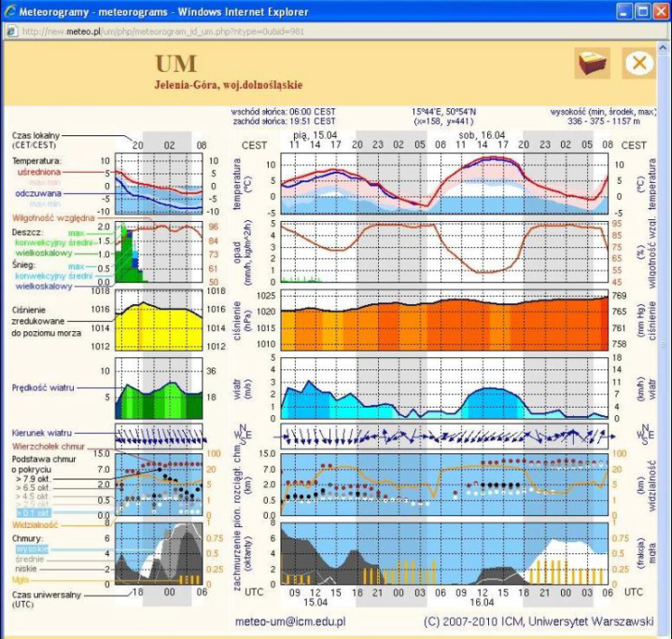Click the highlighted '> 0.1 okt.' legend label
Image resolution: width=672 pixels, height=639 pixels.
[34, 513]
